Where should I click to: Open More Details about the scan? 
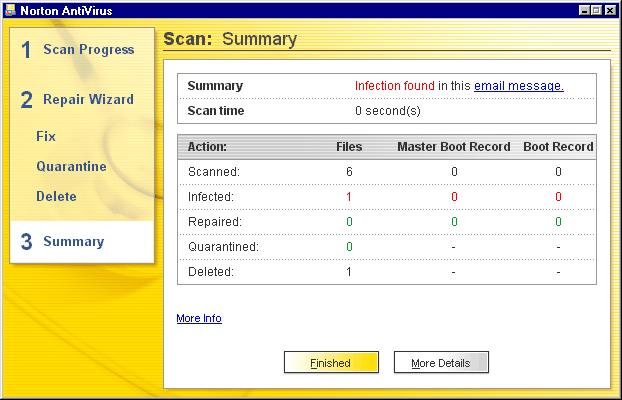441,362
